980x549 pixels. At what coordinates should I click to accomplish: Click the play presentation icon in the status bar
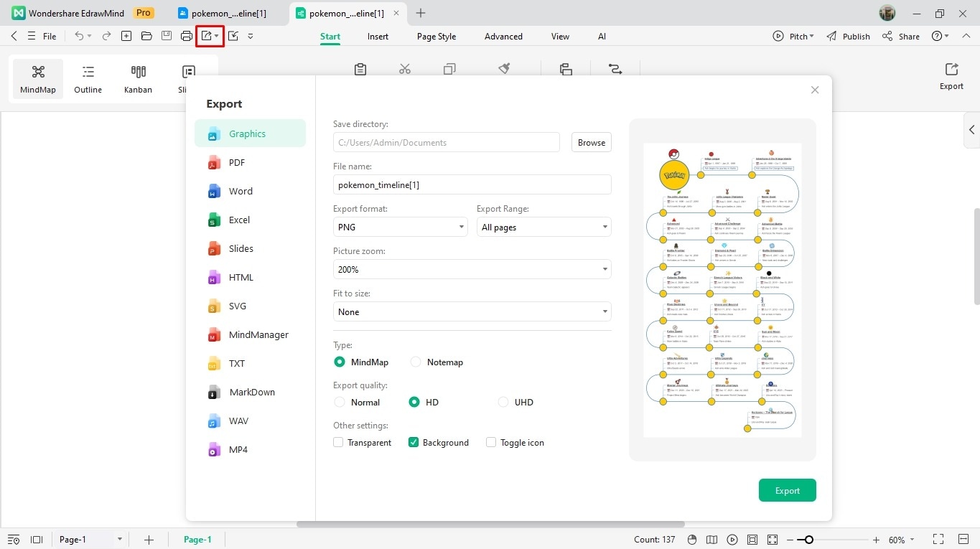tap(732, 540)
